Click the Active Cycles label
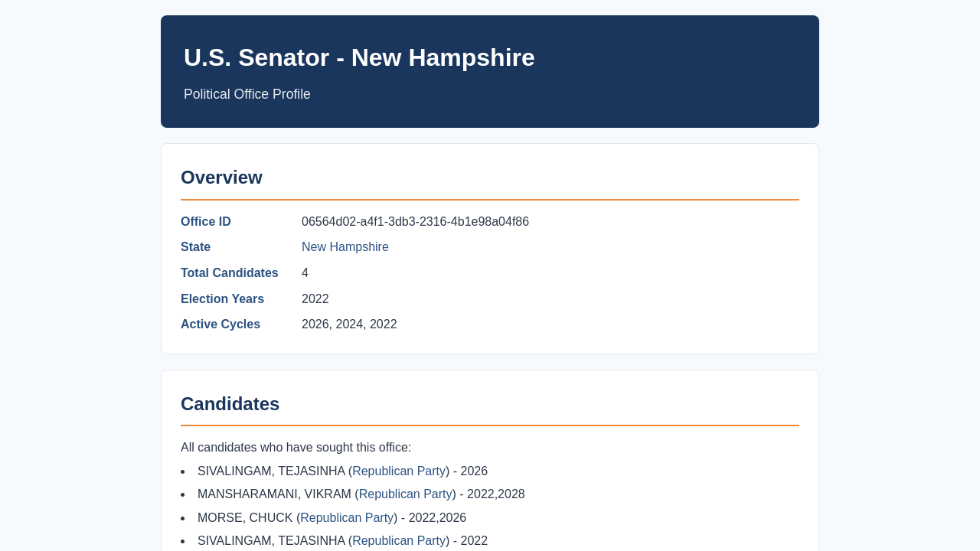The height and width of the screenshot is (551, 980). (x=220, y=324)
